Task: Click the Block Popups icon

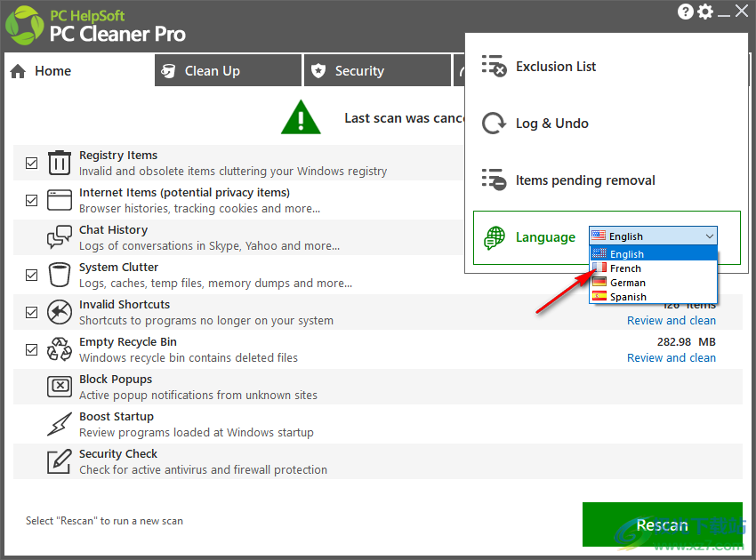Action: 60,387
